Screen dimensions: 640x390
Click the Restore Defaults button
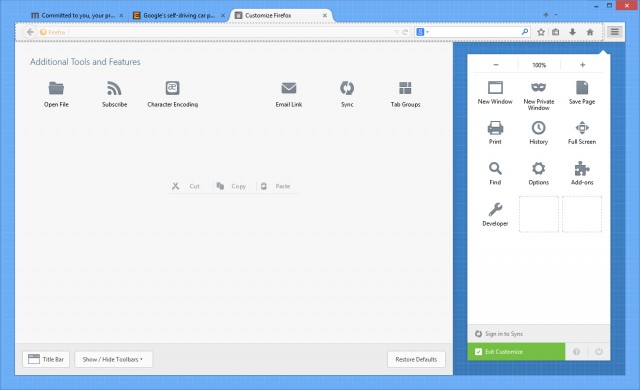coord(416,359)
